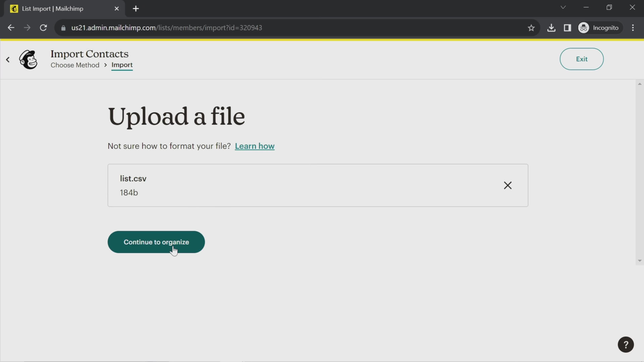
Task: Restore down the browser window
Action: [609, 8]
